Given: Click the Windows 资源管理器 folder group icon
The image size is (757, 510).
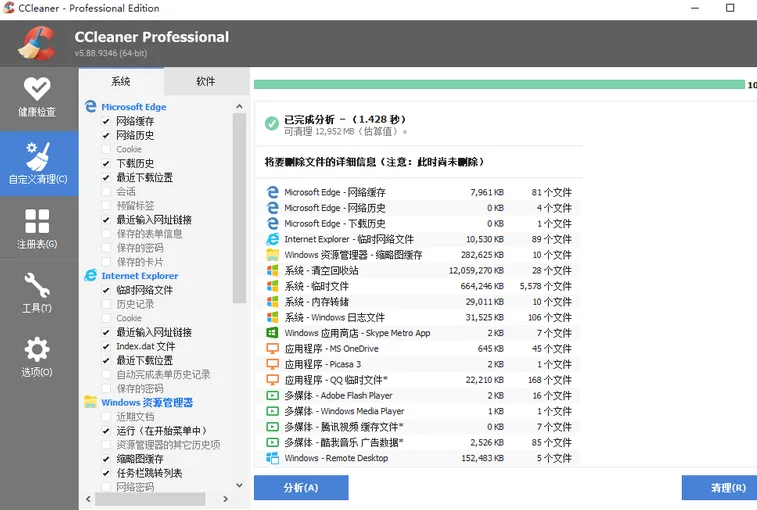Looking at the screenshot, I should [90, 402].
